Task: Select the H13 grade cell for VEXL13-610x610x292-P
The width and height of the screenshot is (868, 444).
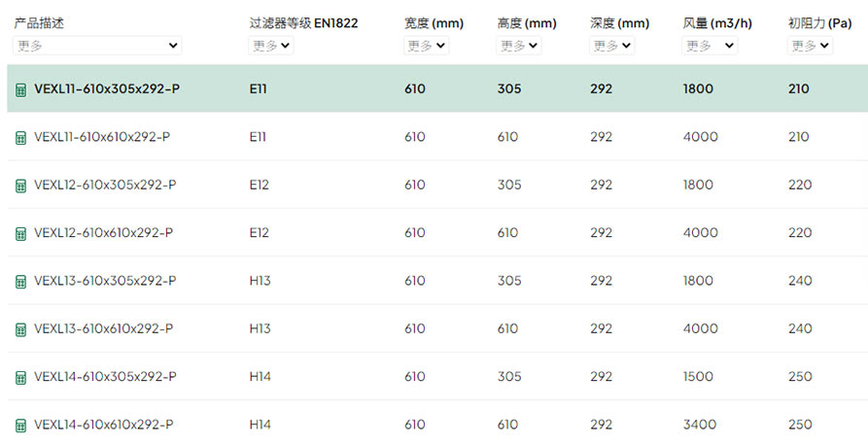Action: click(x=260, y=328)
